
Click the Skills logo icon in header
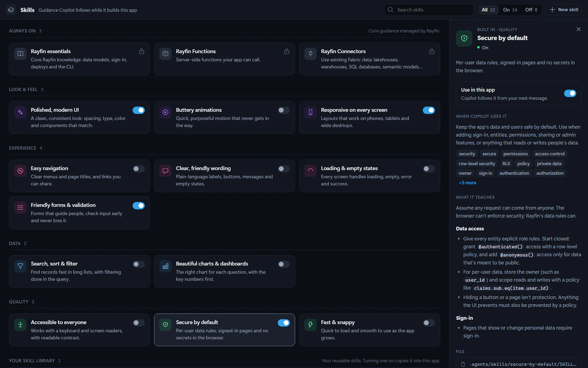coord(11,10)
